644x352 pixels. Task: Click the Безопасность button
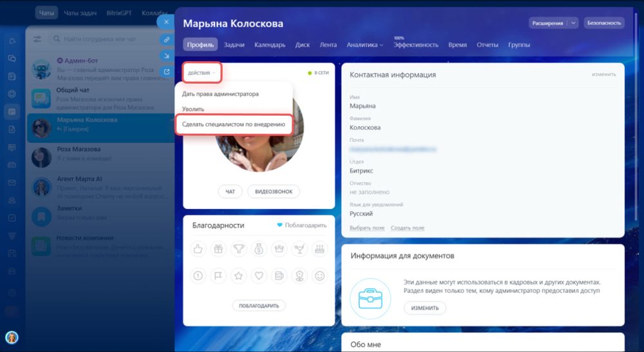coord(604,23)
